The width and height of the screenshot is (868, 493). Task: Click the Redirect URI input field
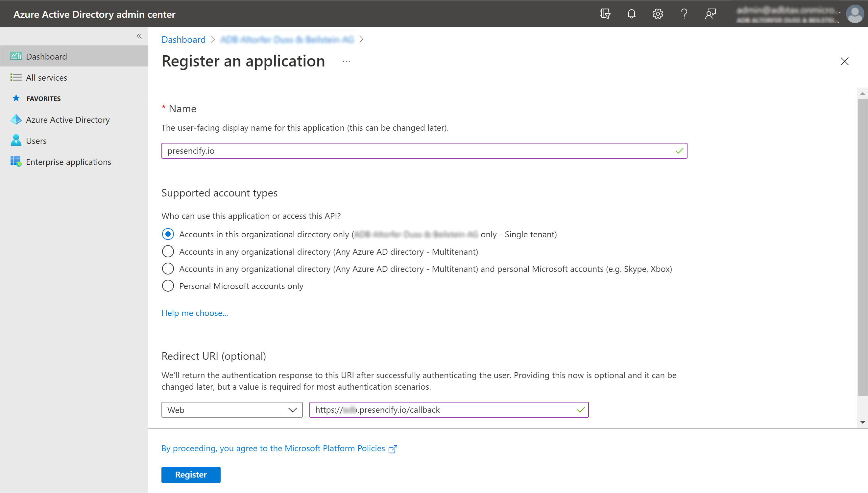pyautogui.click(x=449, y=410)
